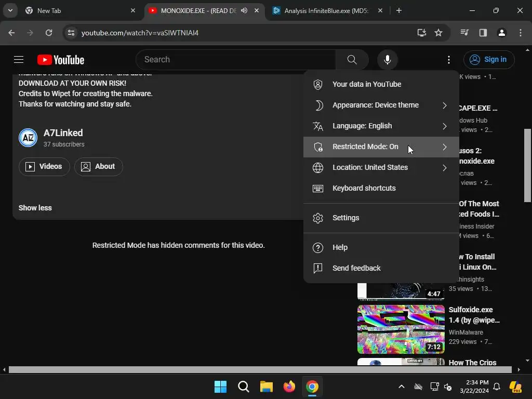Open the channel About button

pyautogui.click(x=98, y=167)
